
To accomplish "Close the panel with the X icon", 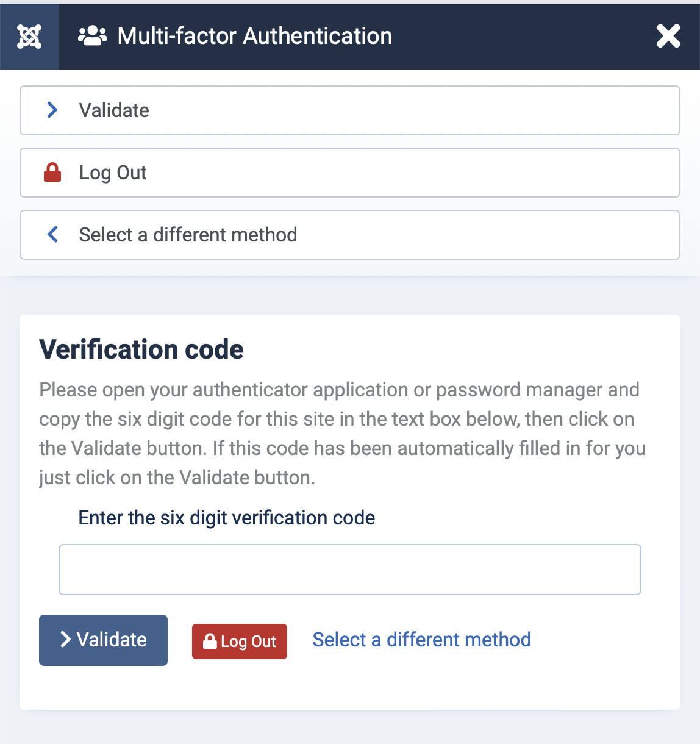I will (x=668, y=36).
